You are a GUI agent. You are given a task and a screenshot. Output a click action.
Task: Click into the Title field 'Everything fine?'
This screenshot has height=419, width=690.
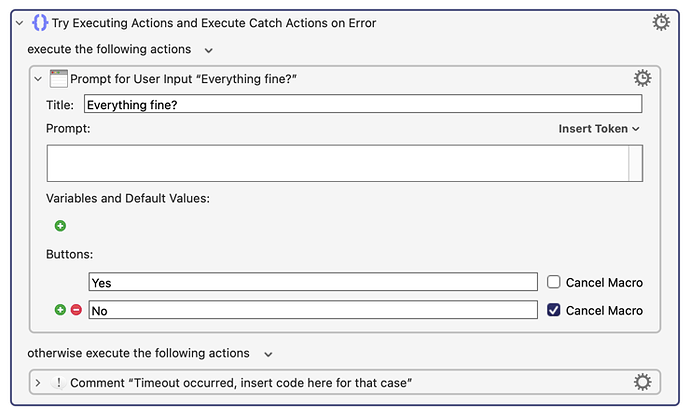363,104
